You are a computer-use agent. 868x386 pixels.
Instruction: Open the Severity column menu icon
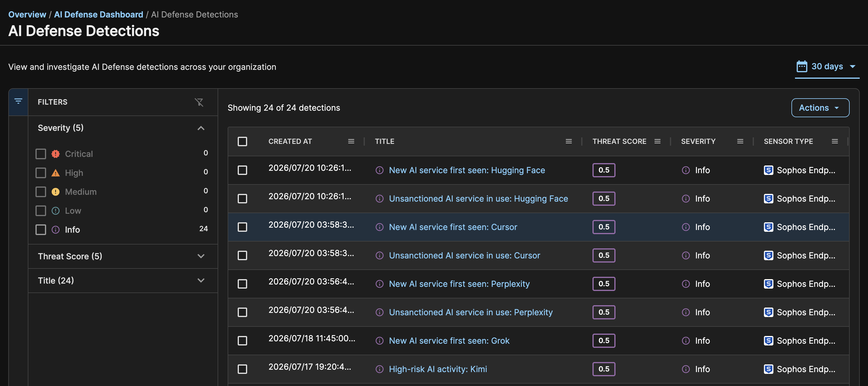[740, 141]
